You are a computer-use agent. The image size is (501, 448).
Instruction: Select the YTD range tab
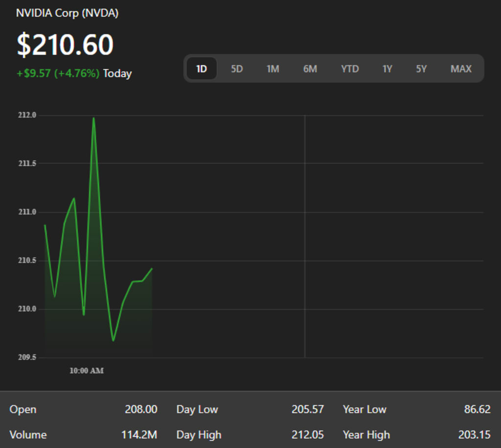point(350,69)
